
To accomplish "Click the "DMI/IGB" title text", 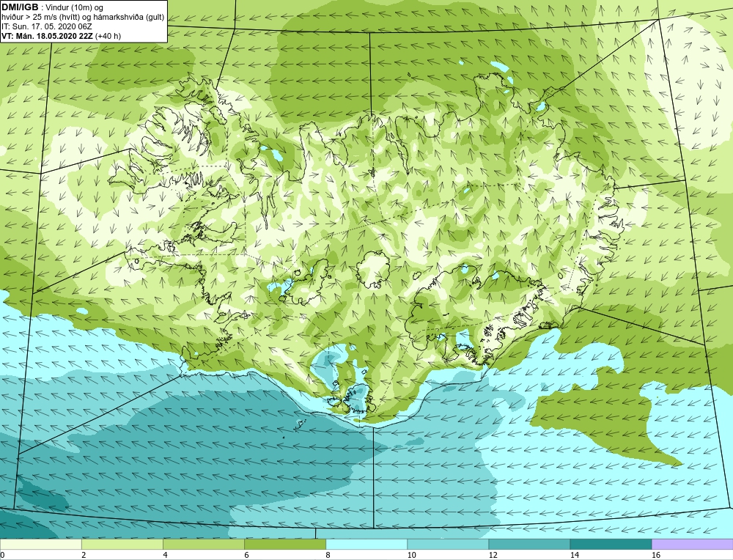I will point(20,7).
